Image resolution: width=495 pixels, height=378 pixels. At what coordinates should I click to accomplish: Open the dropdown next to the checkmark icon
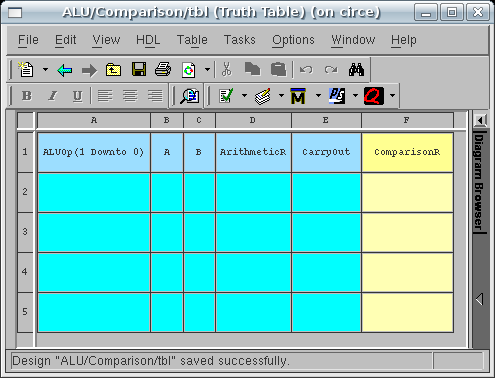(x=244, y=96)
